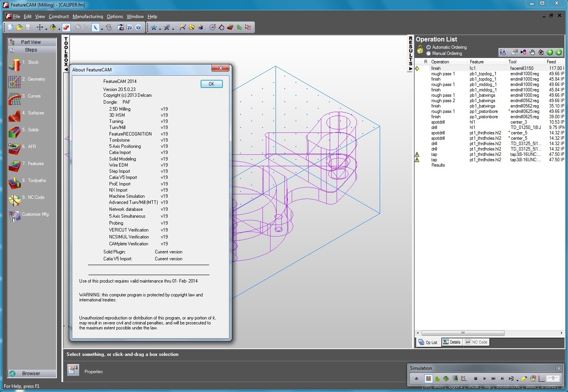The height and width of the screenshot is (392, 568).
Task: Open the Toolpaths step
Action: coord(27,183)
